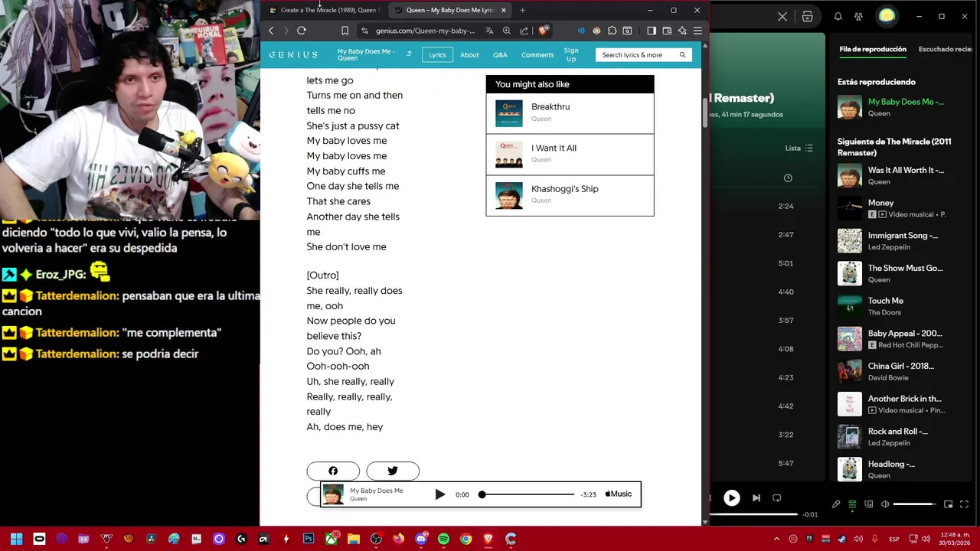980x551 pixels.
Task: Skip to next Spotify track
Action: (x=756, y=498)
